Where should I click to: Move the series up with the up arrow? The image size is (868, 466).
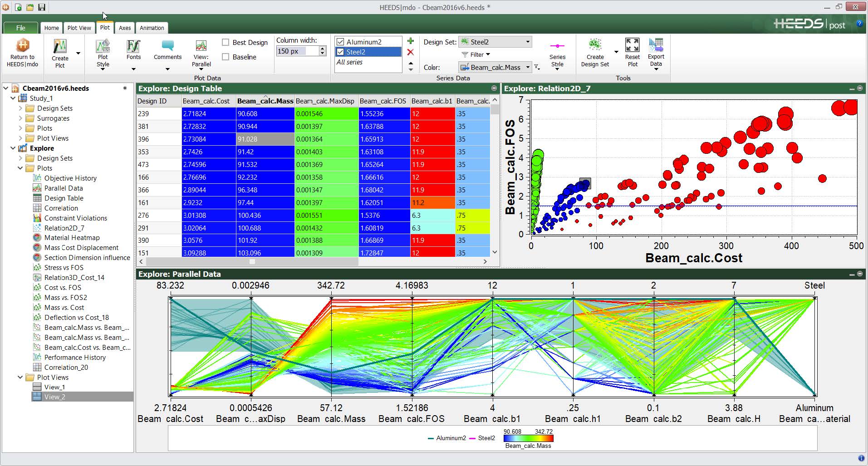tap(411, 64)
